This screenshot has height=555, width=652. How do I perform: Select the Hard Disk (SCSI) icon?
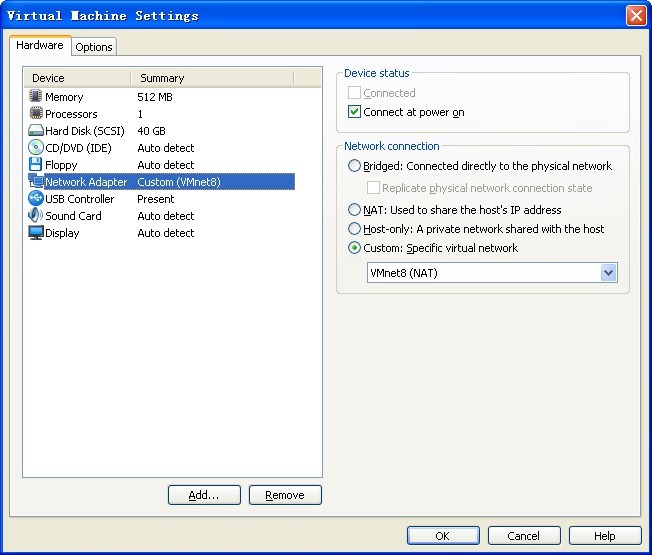(x=36, y=131)
